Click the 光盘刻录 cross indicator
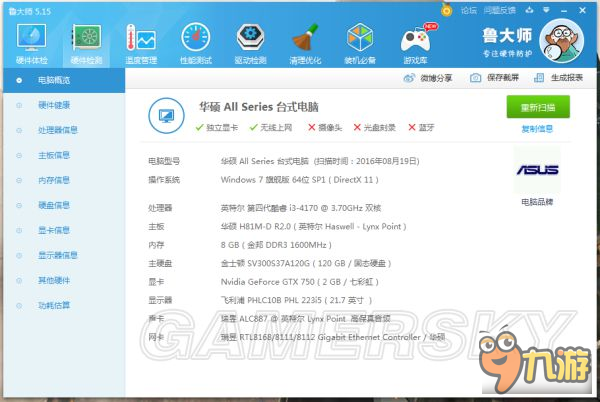The image size is (600, 402). [x=374, y=127]
